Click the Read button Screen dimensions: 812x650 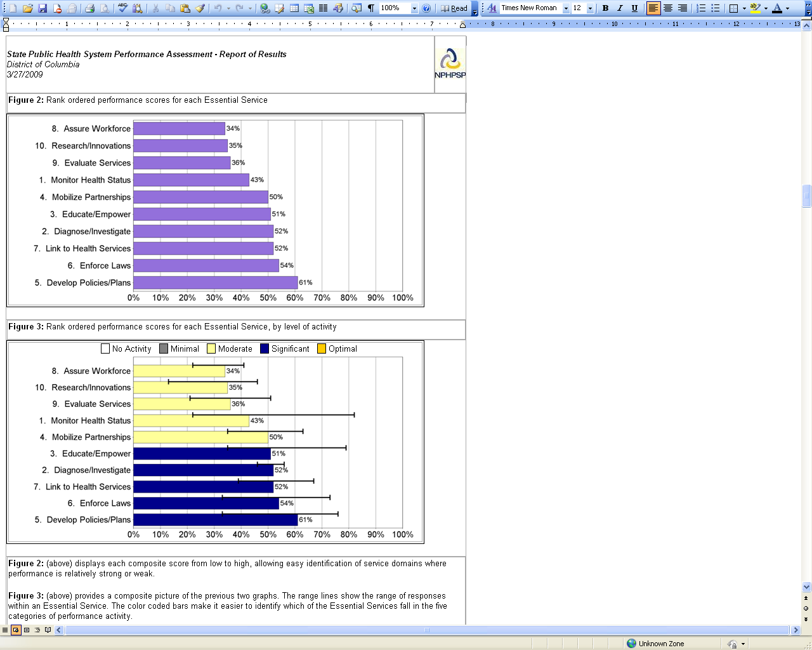pos(454,8)
